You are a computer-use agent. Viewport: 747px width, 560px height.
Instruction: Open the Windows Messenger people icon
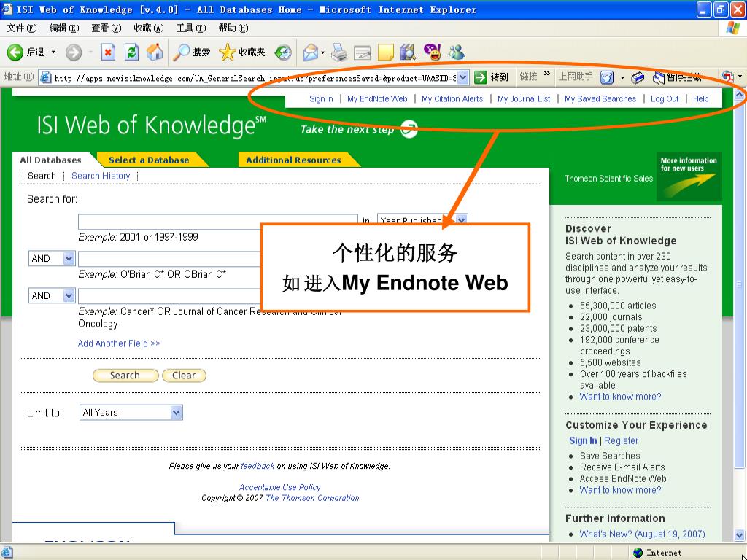click(457, 52)
